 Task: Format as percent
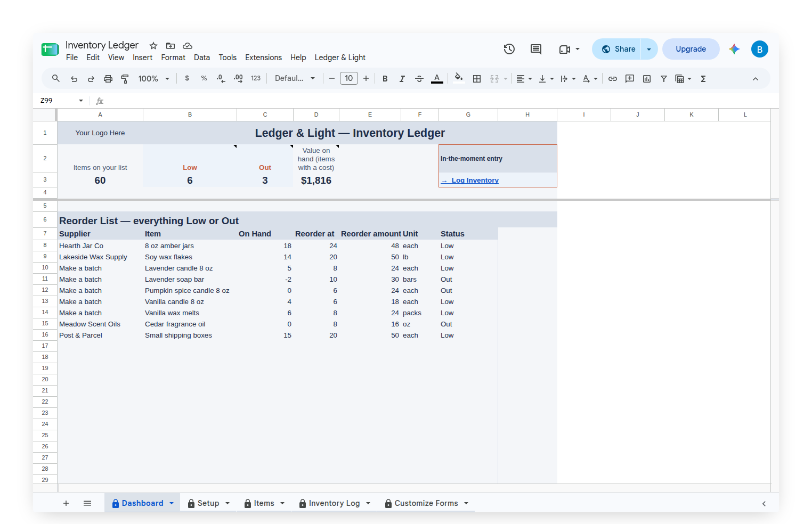point(204,78)
